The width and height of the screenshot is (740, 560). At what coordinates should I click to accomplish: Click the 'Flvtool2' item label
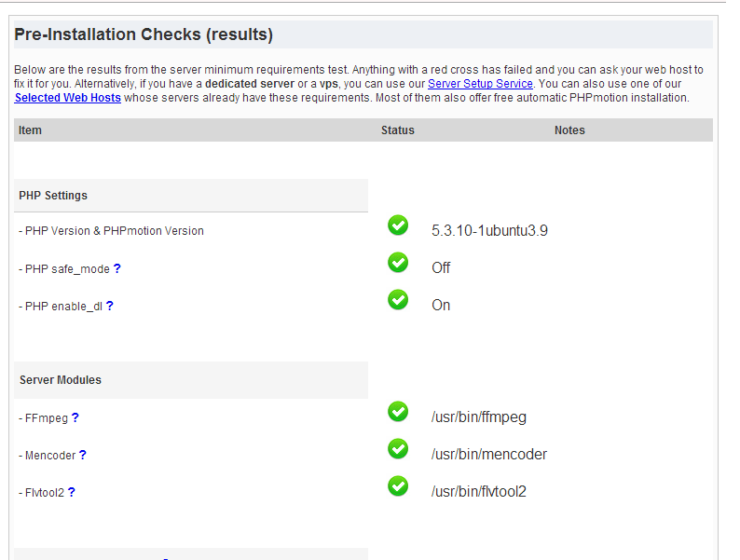45,493
